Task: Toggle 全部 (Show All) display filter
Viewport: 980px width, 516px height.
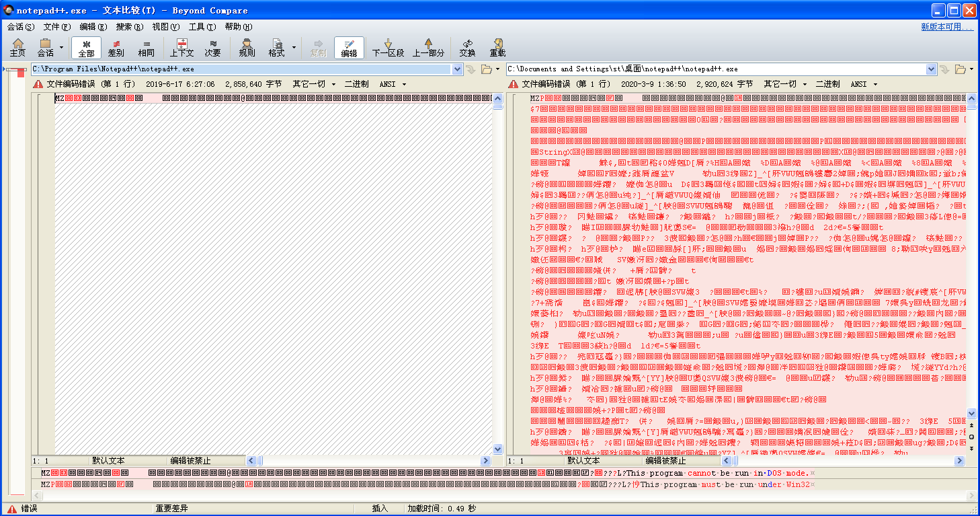Action: pos(87,47)
